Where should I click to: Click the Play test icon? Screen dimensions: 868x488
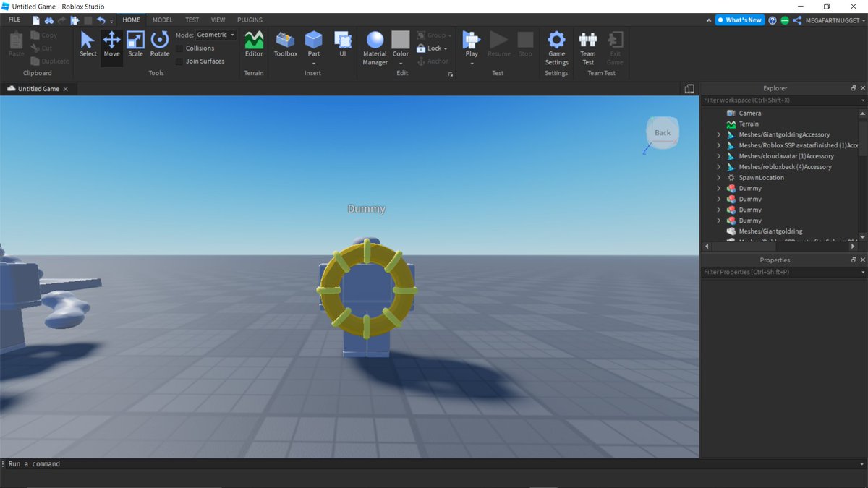pos(472,40)
